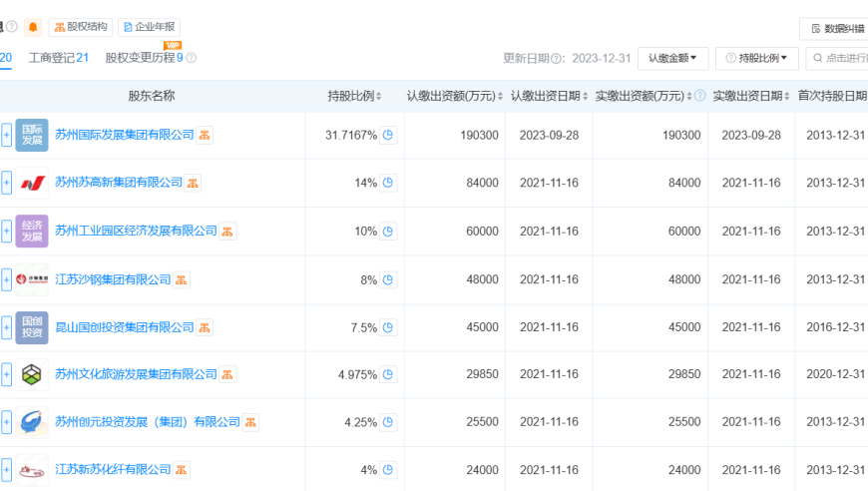This screenshot has height=491, width=868.
Task: Expand row of 苏州国际发展集团有限公司
Action: (x=7, y=135)
